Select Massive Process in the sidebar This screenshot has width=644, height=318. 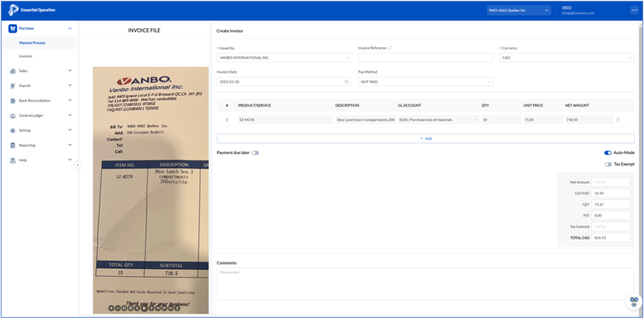pyautogui.click(x=39, y=42)
